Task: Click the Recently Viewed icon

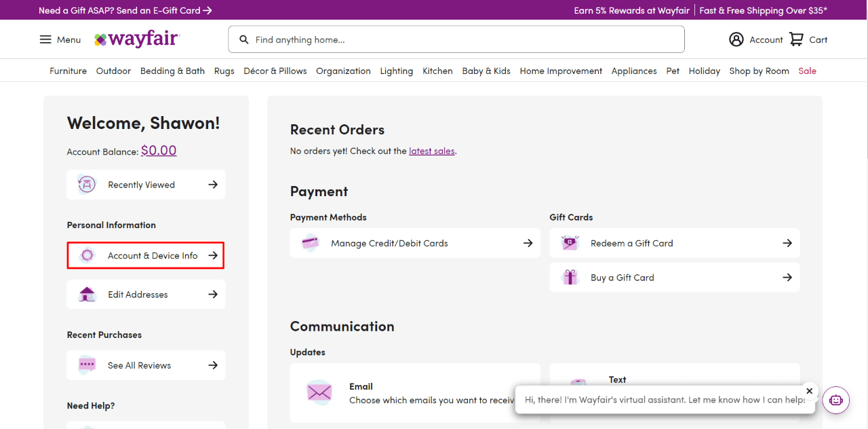Action: pos(87,185)
